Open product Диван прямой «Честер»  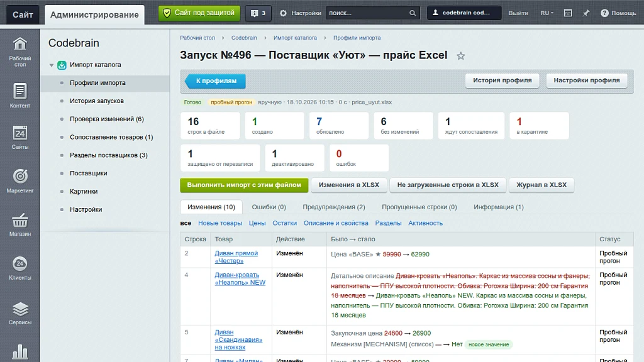[x=236, y=257]
